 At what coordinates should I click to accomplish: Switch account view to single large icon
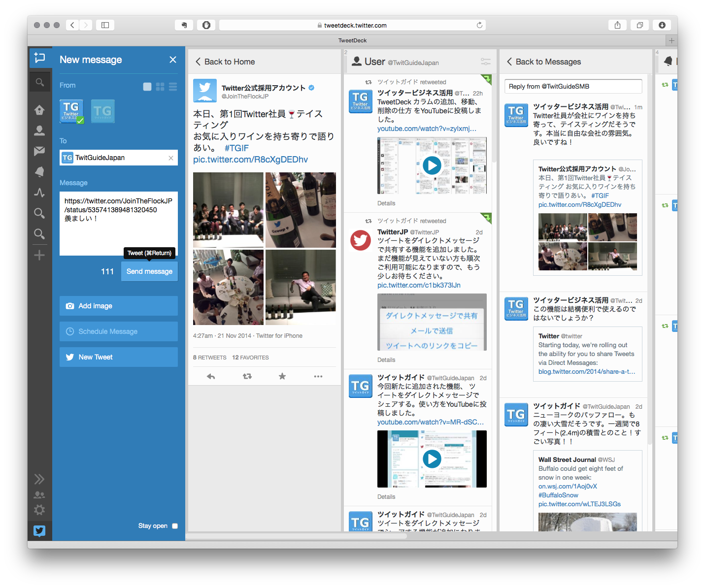point(147,87)
